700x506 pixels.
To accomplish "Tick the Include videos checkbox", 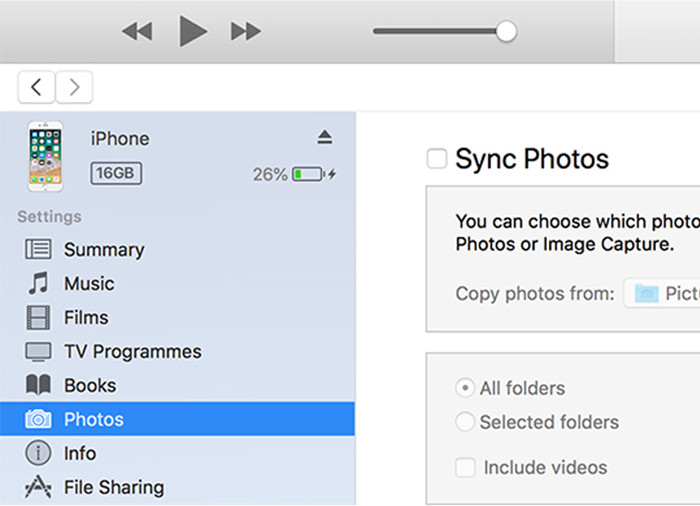I will pos(465,468).
